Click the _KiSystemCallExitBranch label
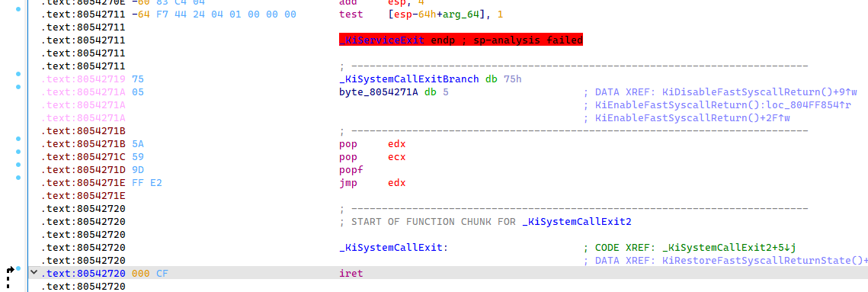Screen dimensions: 868x292 (410, 79)
